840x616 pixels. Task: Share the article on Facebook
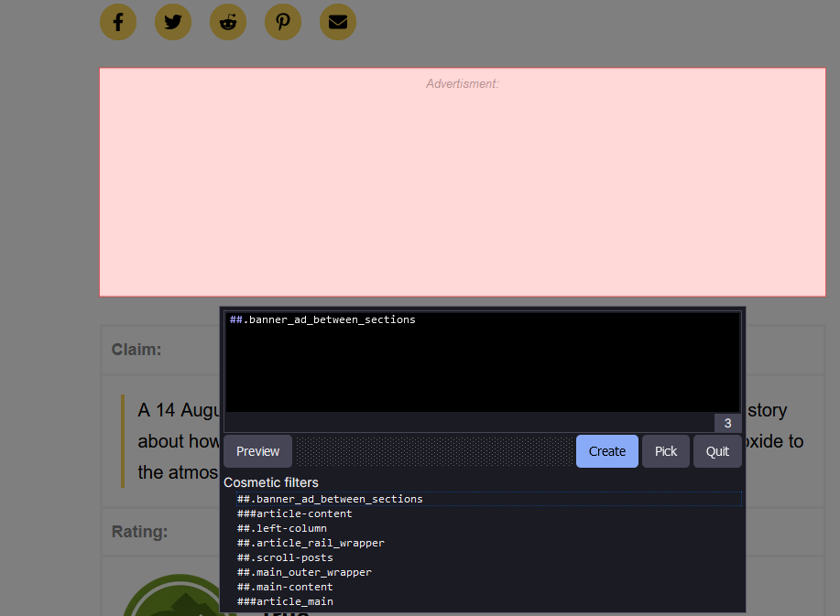point(117,21)
